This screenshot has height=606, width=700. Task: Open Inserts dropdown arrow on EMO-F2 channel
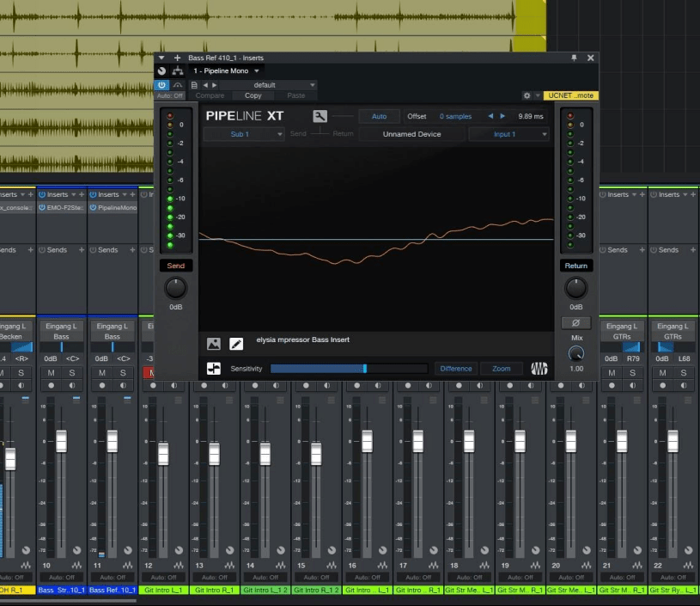[x=73, y=194]
